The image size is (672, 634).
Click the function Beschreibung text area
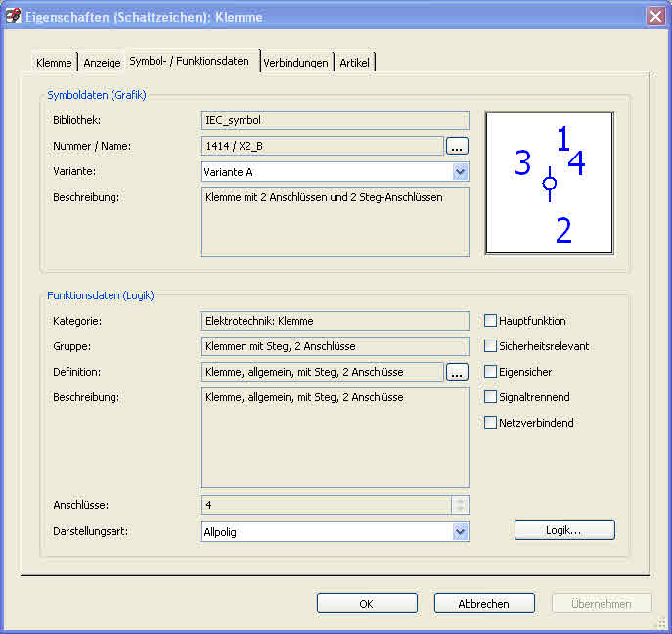coord(335,437)
